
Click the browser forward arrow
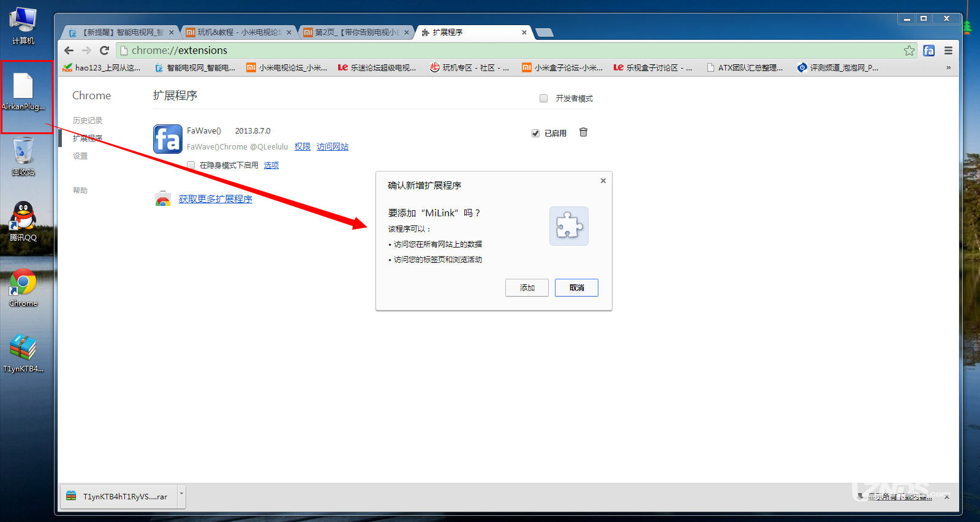(x=86, y=50)
